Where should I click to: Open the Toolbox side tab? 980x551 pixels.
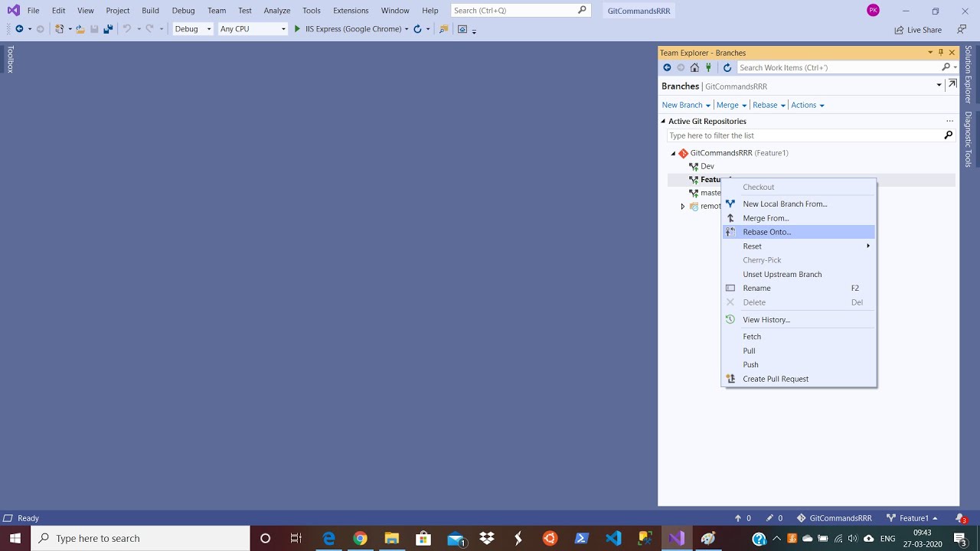pos(10,60)
